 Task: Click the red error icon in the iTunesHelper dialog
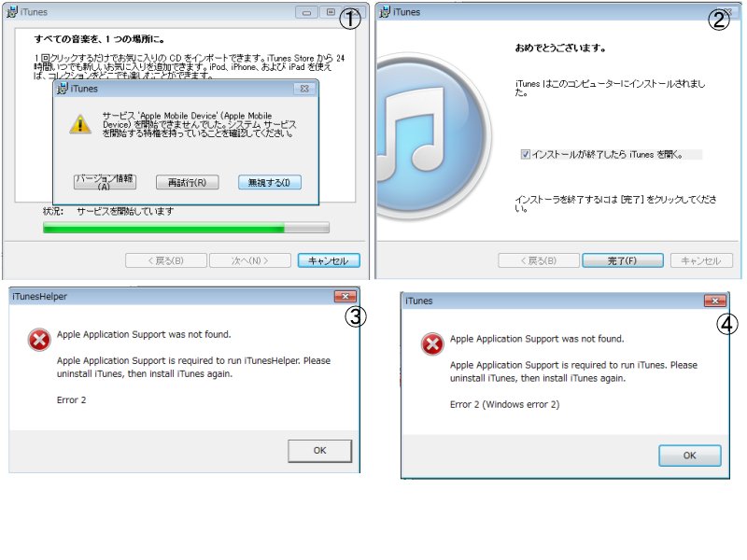pos(39,340)
